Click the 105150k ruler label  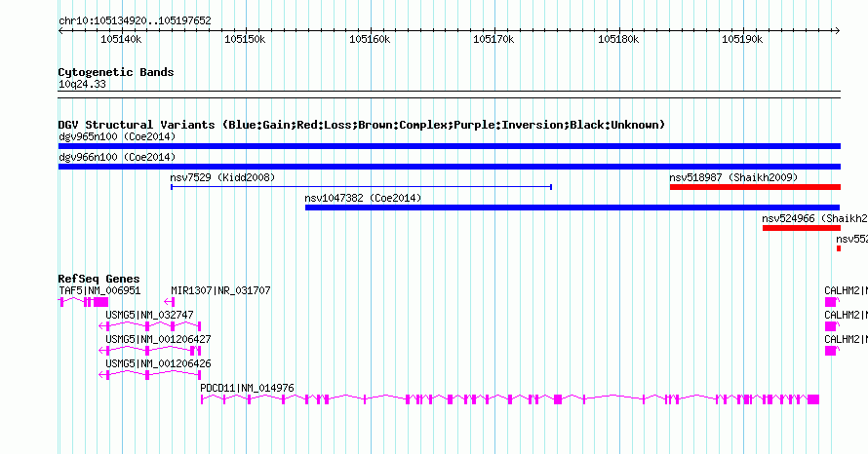click(x=245, y=39)
